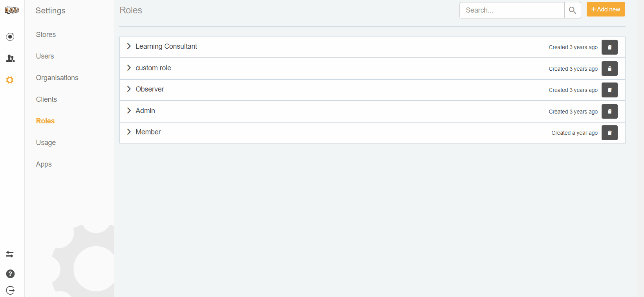Expand the Observer row chevron
This screenshot has height=297, width=644.
(129, 89)
